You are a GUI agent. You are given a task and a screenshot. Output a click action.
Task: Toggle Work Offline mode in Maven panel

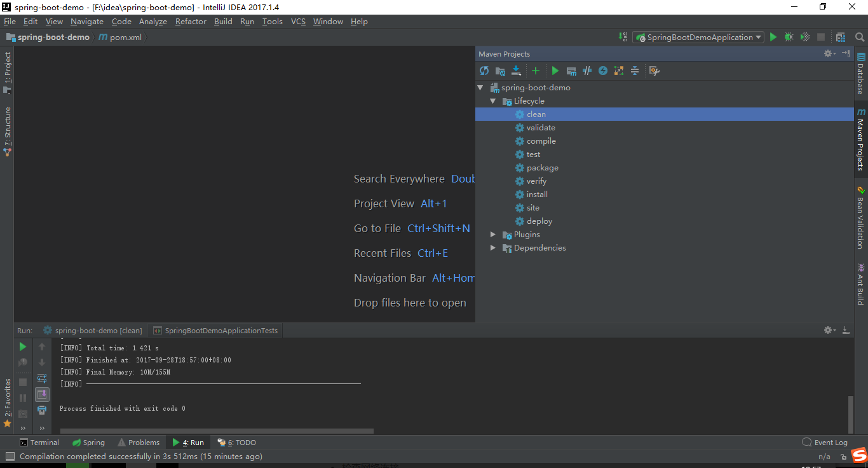(x=602, y=71)
